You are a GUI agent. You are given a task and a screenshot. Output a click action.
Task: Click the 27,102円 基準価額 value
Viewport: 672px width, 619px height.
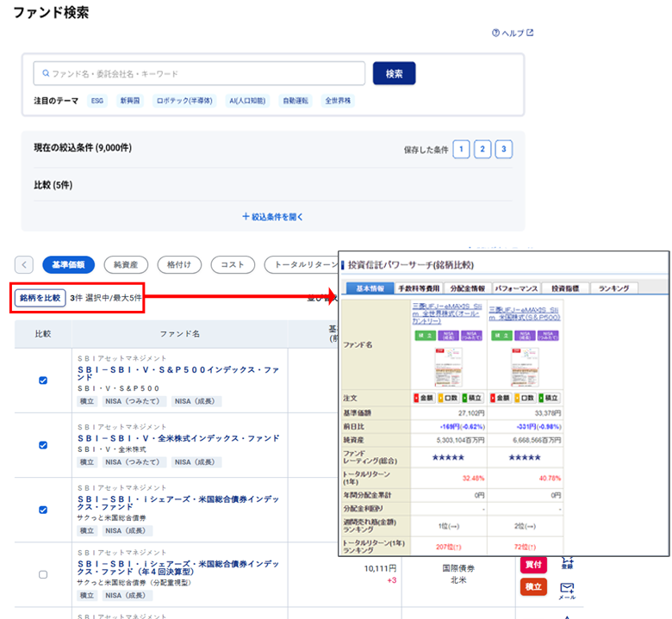pyautogui.click(x=471, y=413)
